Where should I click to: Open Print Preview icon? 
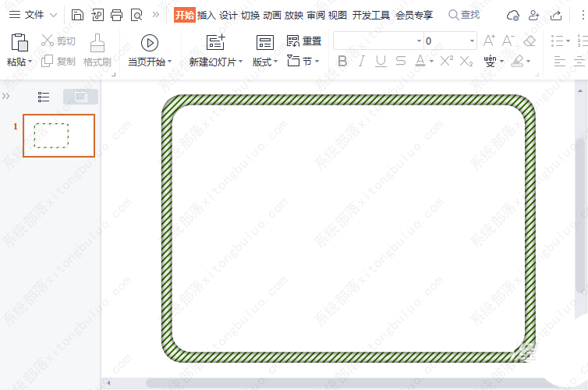[136, 15]
